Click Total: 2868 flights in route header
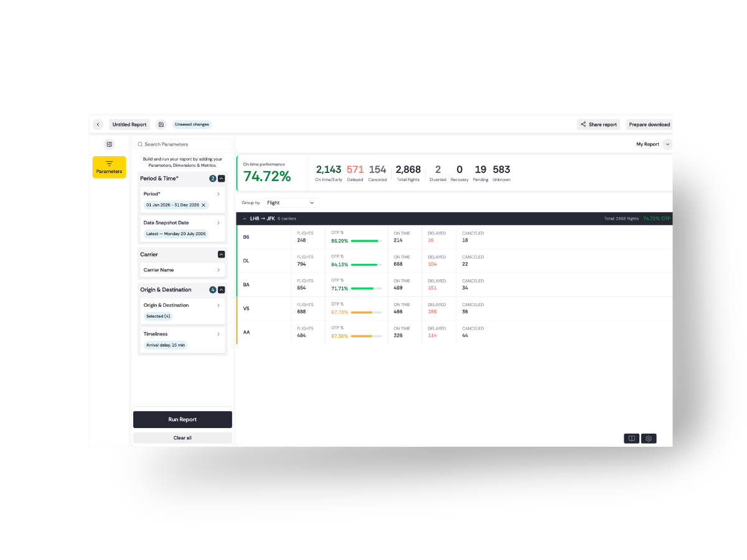The width and height of the screenshot is (747, 560). 621,219
